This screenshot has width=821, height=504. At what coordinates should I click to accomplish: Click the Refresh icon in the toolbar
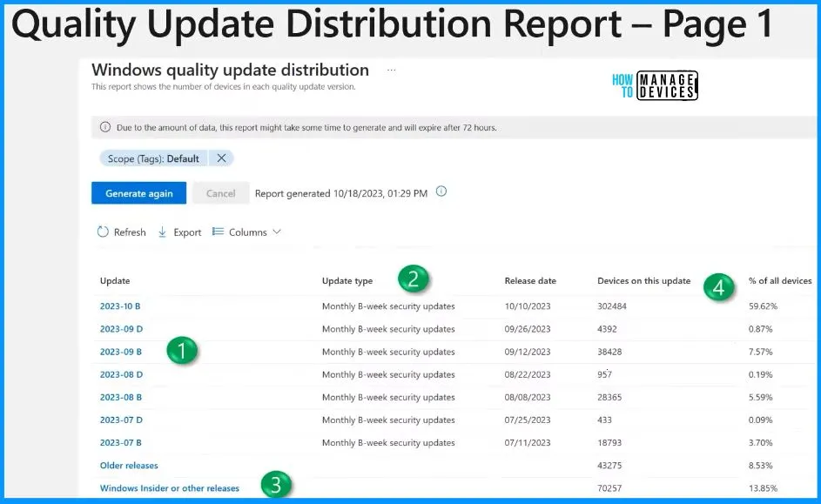(x=103, y=232)
